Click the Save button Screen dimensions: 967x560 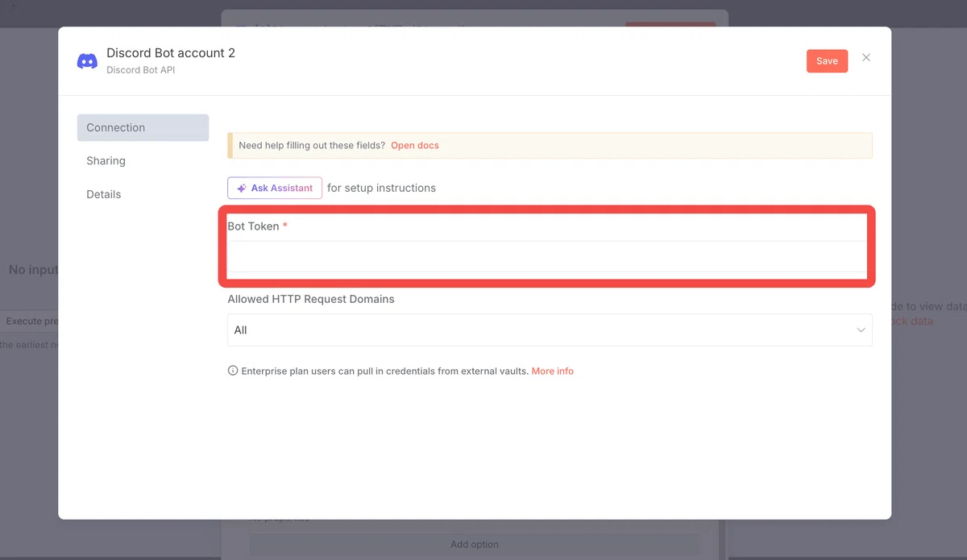(827, 61)
